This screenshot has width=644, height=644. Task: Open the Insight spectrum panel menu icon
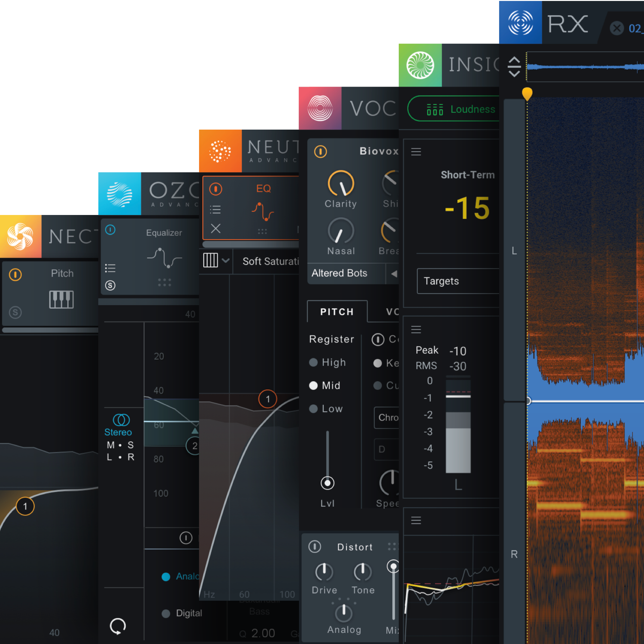416,520
